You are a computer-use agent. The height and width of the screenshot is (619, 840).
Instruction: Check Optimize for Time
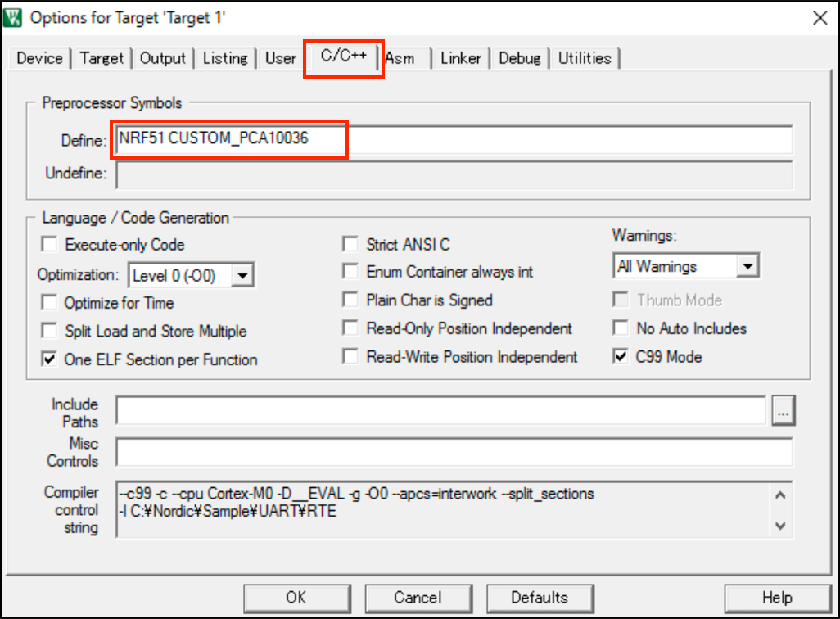pyautogui.click(x=51, y=303)
